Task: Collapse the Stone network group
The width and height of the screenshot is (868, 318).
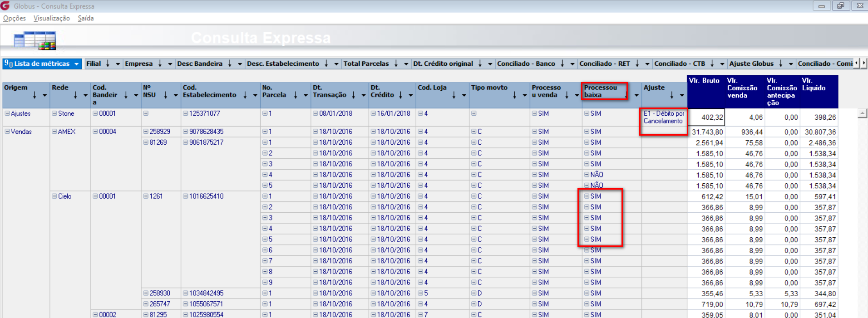Action: [x=54, y=113]
